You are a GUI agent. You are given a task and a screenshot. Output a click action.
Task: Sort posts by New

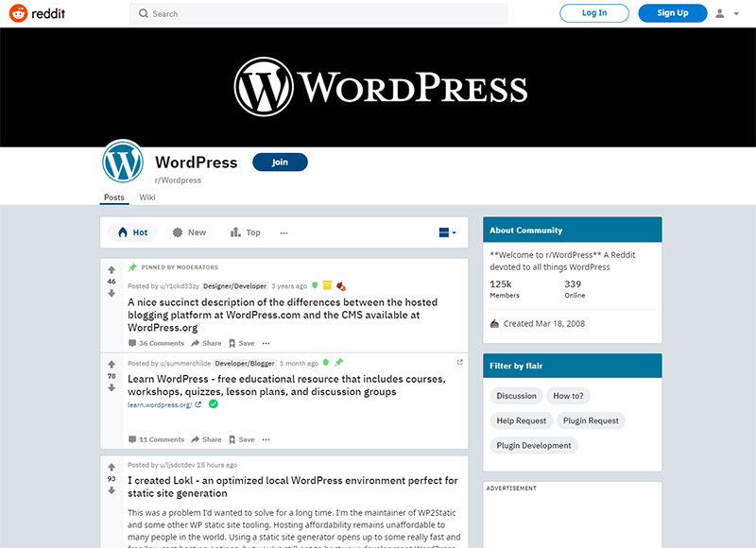click(189, 232)
